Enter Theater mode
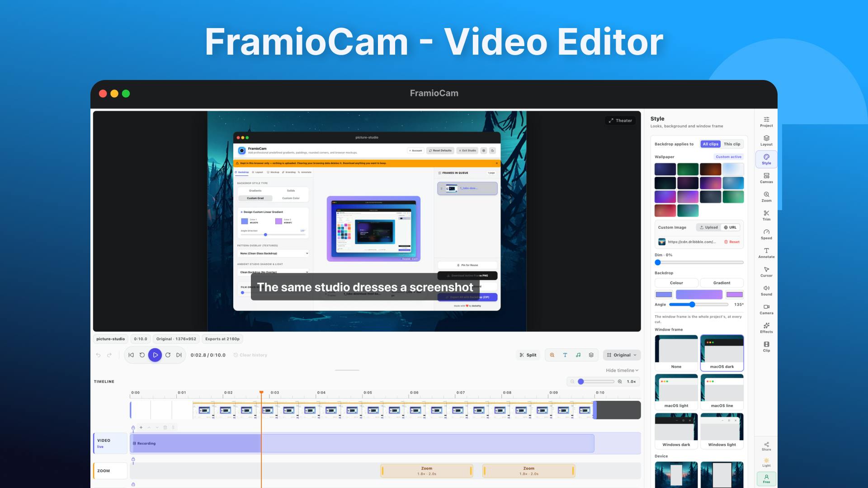 pos(620,121)
